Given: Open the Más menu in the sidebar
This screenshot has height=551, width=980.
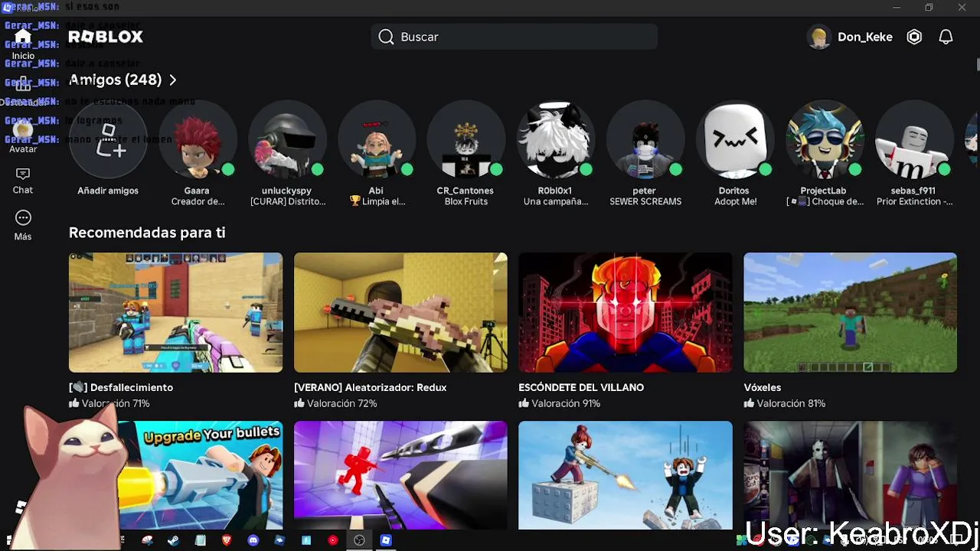Looking at the screenshot, I should click(x=23, y=226).
